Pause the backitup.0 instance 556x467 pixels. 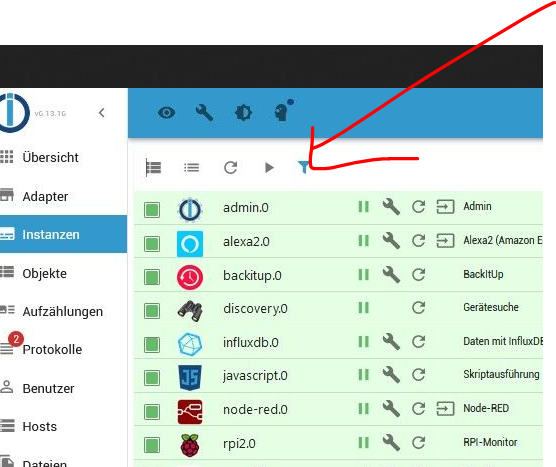(363, 274)
